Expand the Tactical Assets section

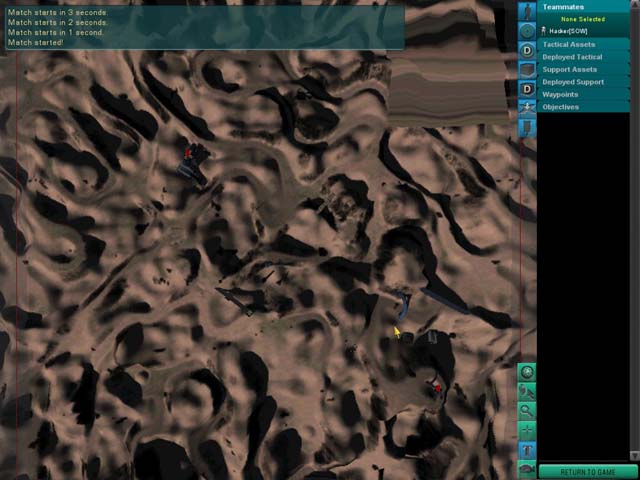(584, 44)
